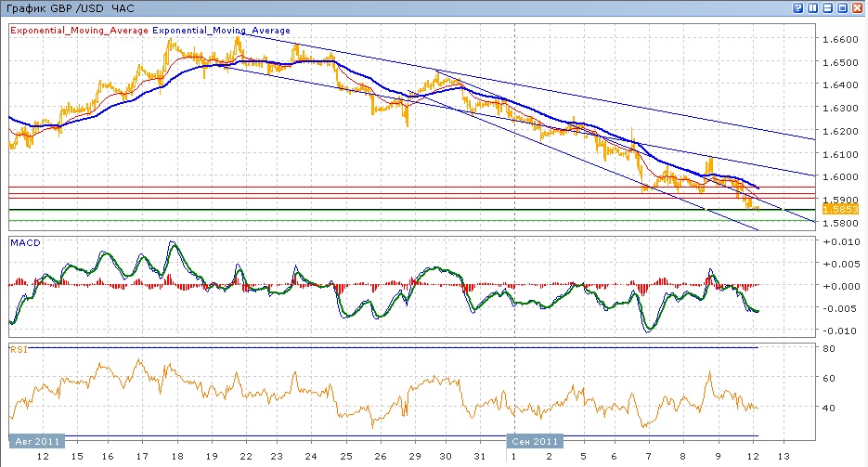Click date 22 on the time axis

[244, 457]
